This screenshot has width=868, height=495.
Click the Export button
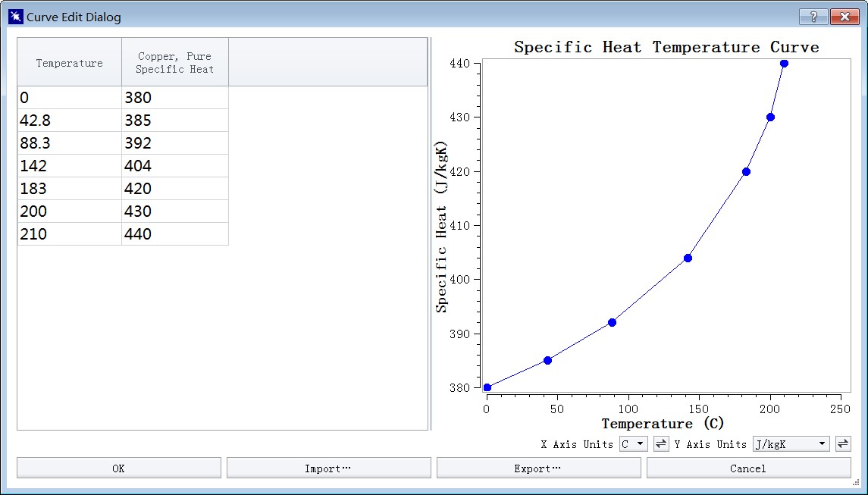pyautogui.click(x=538, y=468)
